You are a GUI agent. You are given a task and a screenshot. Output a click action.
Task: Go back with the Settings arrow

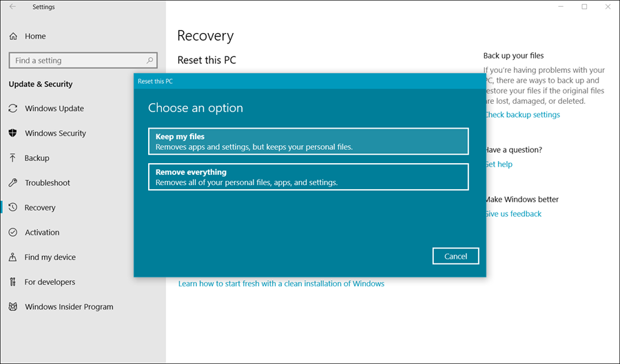12,7
